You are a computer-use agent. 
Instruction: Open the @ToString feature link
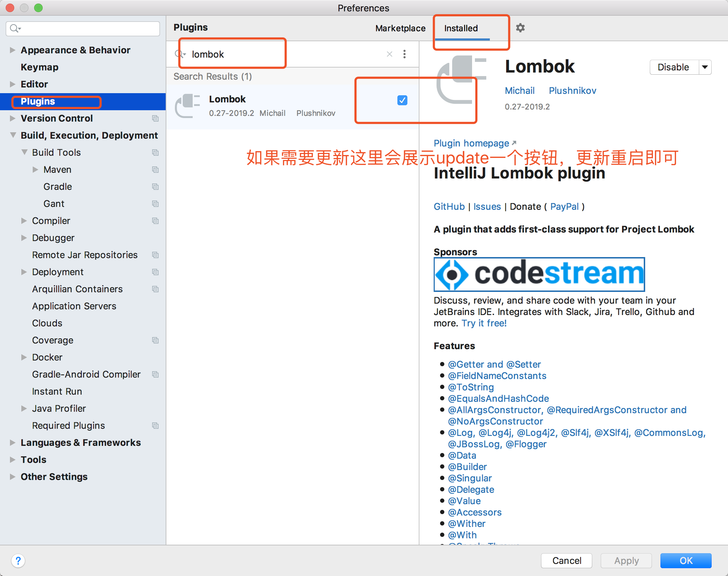point(471,387)
